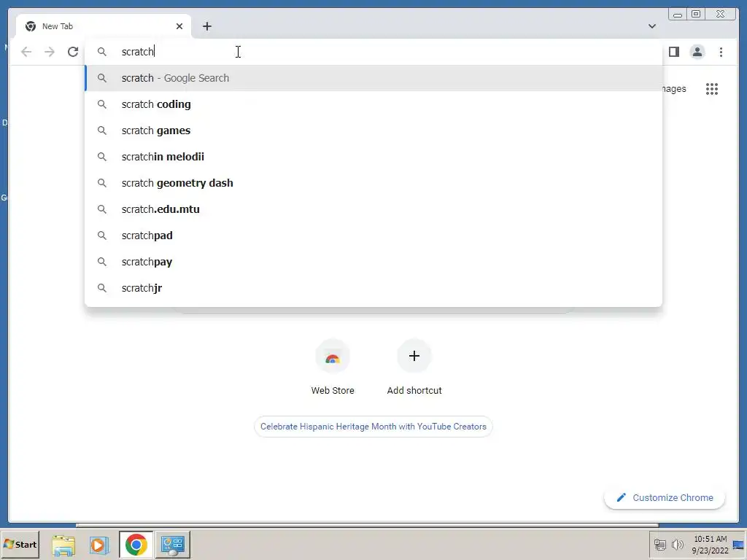747x560 pixels.
Task: Launch the media player taskbar icon
Action: point(99,545)
